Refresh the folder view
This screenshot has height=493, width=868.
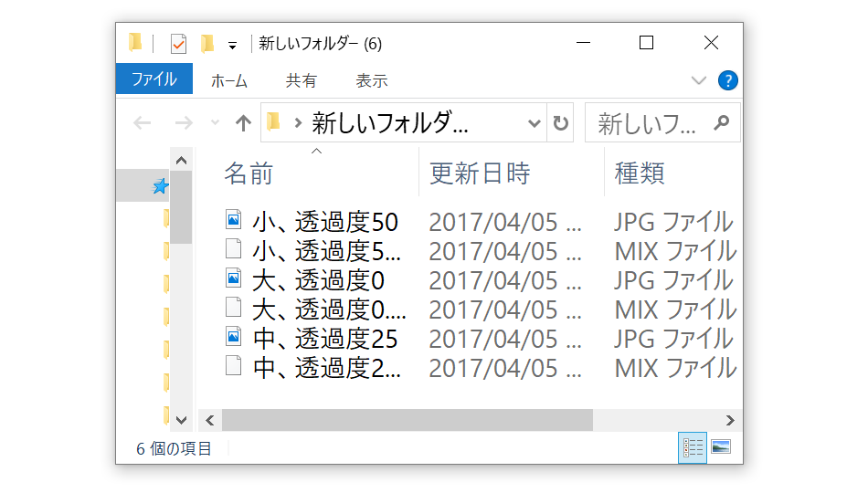tap(560, 123)
